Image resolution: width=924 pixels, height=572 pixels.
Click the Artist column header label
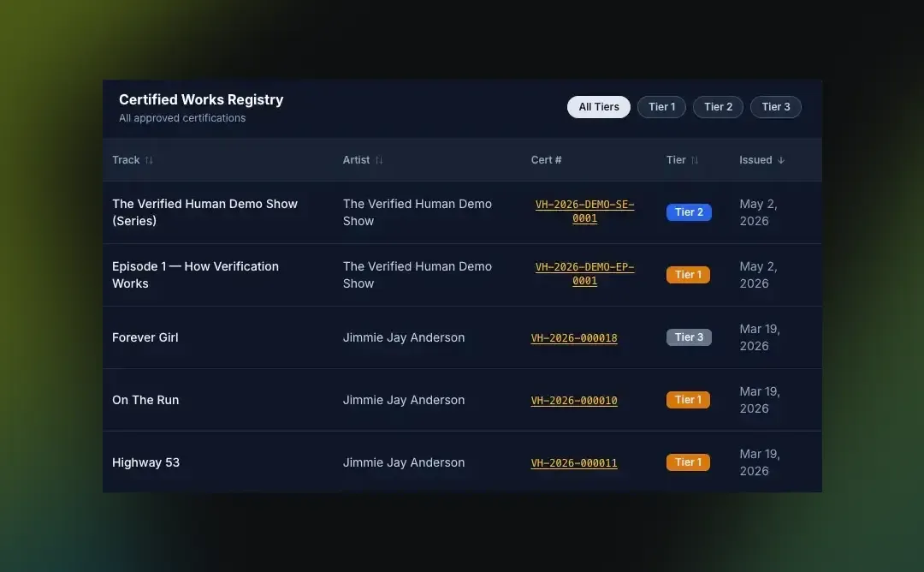click(356, 160)
